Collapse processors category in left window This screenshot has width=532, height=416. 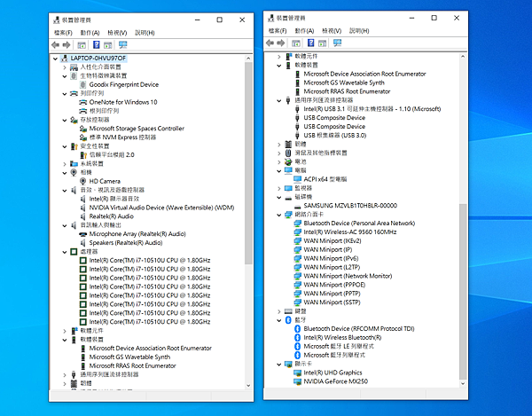(x=65, y=252)
